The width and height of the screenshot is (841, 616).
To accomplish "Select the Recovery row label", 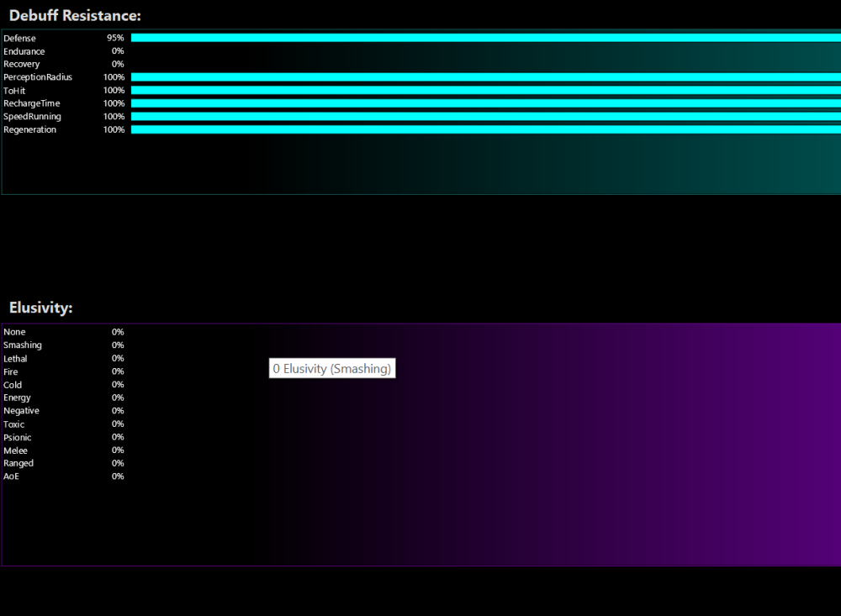I will click(22, 64).
